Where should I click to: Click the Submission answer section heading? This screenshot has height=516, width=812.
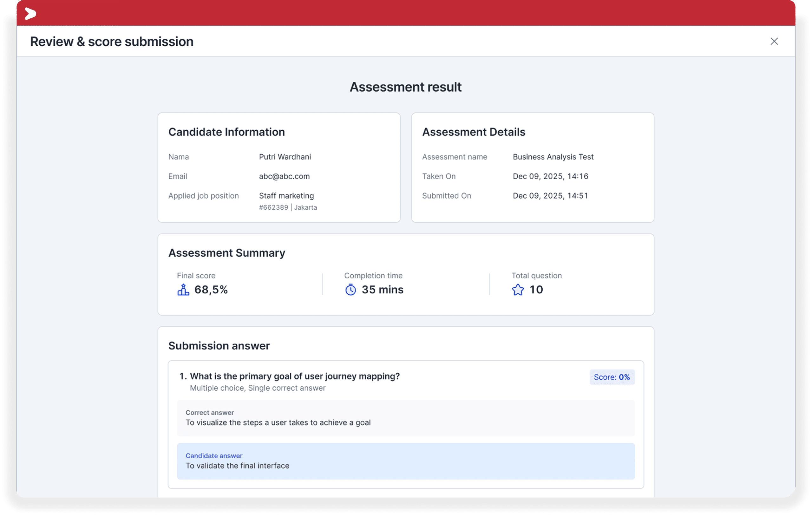pyautogui.click(x=219, y=346)
